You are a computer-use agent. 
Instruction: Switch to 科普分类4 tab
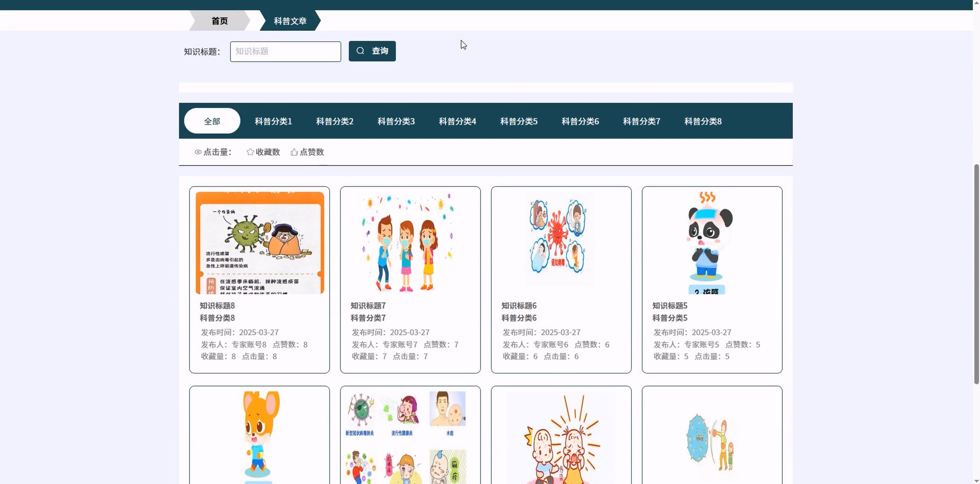coord(457,121)
